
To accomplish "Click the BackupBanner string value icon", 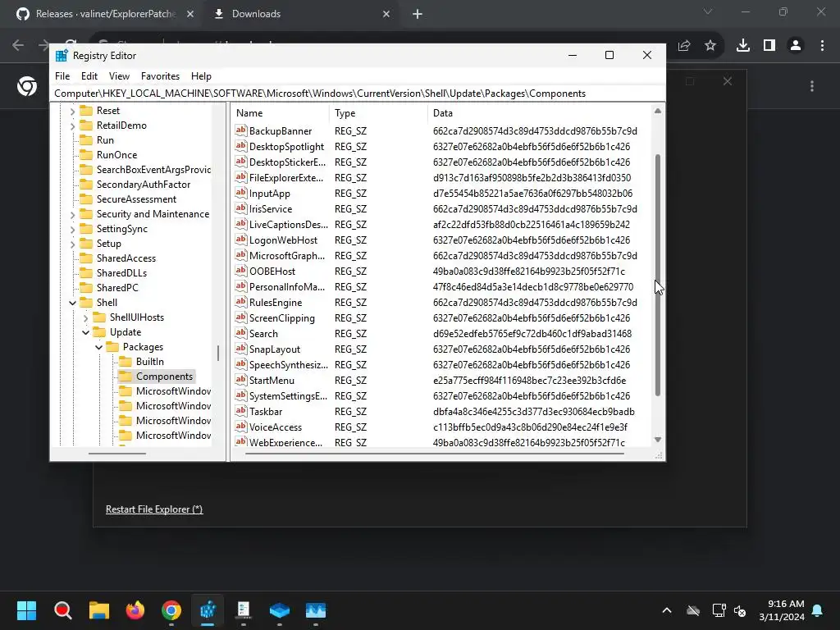I will [241, 130].
